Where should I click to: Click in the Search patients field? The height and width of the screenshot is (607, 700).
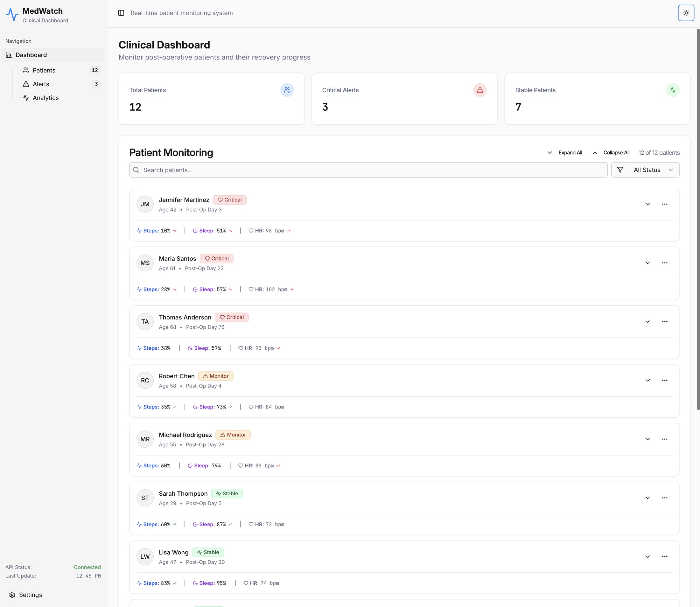(x=368, y=170)
